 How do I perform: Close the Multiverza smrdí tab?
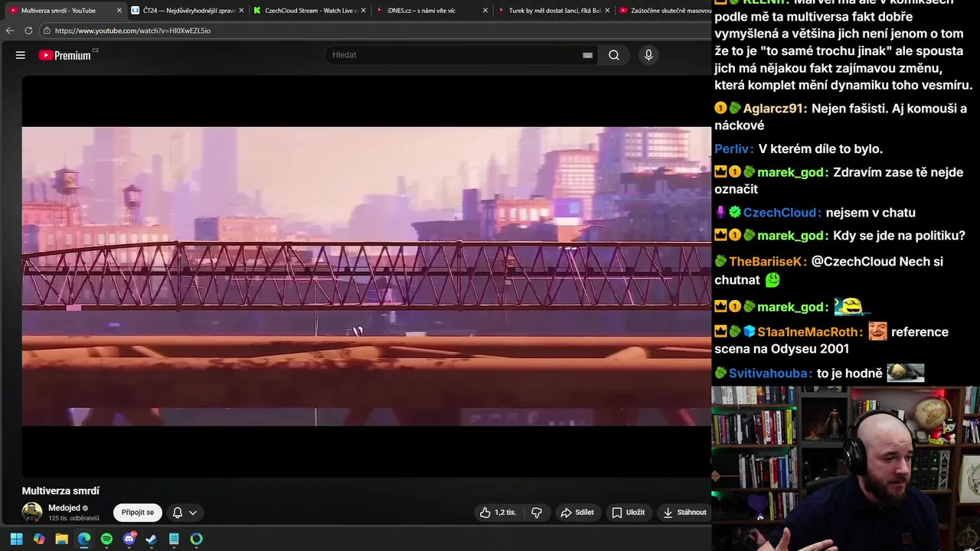click(x=119, y=11)
